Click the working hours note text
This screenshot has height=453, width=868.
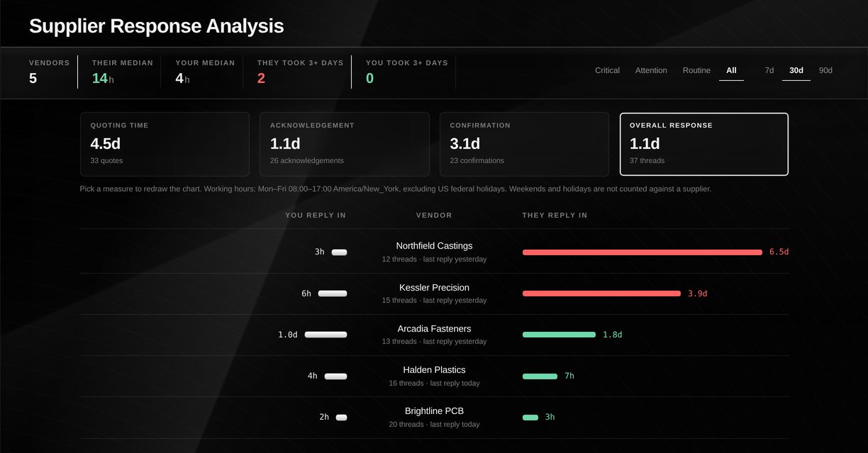coord(396,189)
